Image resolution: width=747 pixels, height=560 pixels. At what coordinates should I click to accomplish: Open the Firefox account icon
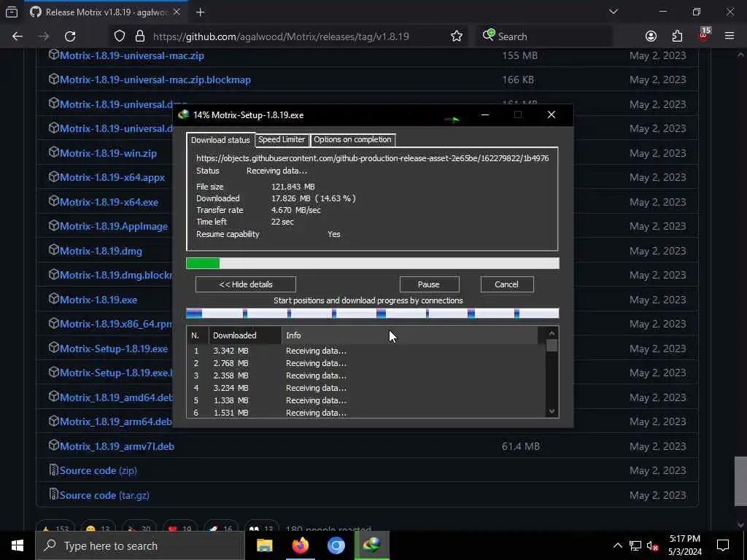pos(651,36)
